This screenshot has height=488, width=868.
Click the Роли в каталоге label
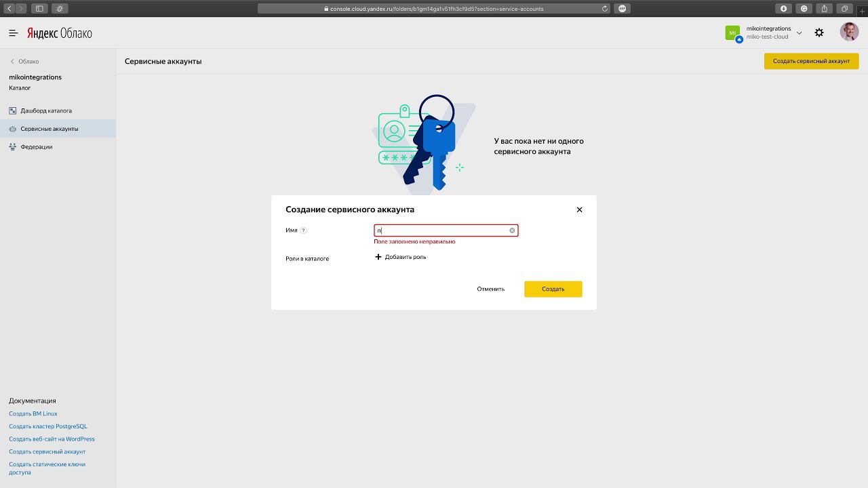pos(307,259)
